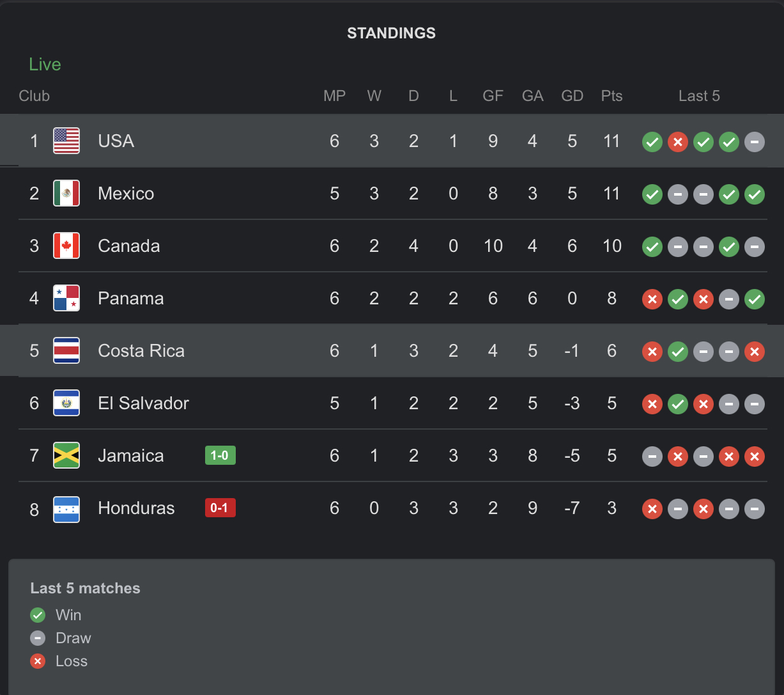Image resolution: width=784 pixels, height=695 pixels.
Task: Click the Canada flag icon
Action: [x=66, y=246]
